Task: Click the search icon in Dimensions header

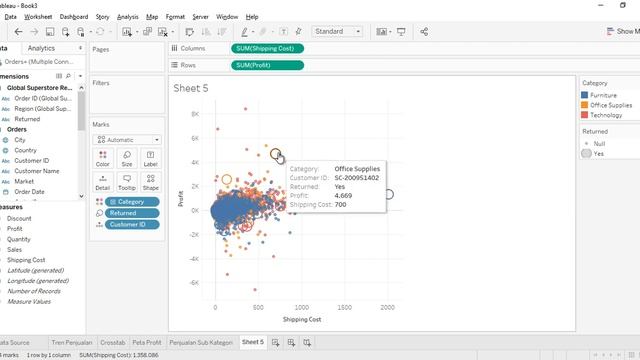Action: [x=69, y=76]
